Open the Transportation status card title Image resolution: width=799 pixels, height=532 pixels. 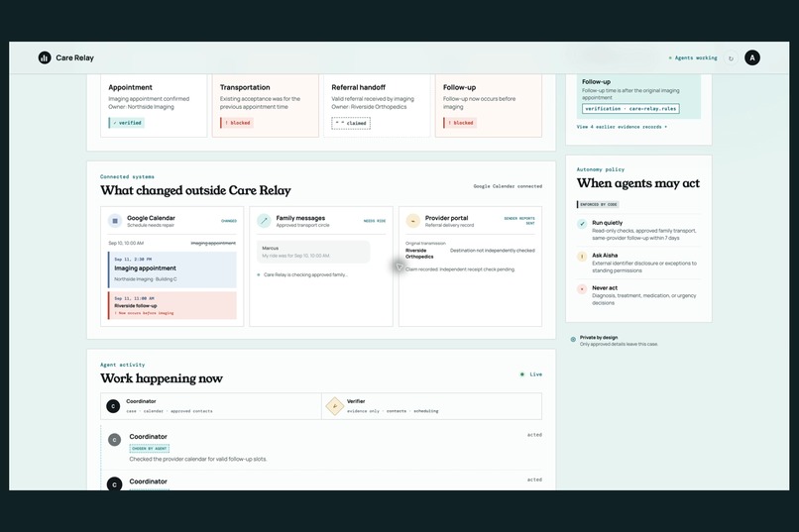[x=245, y=87]
